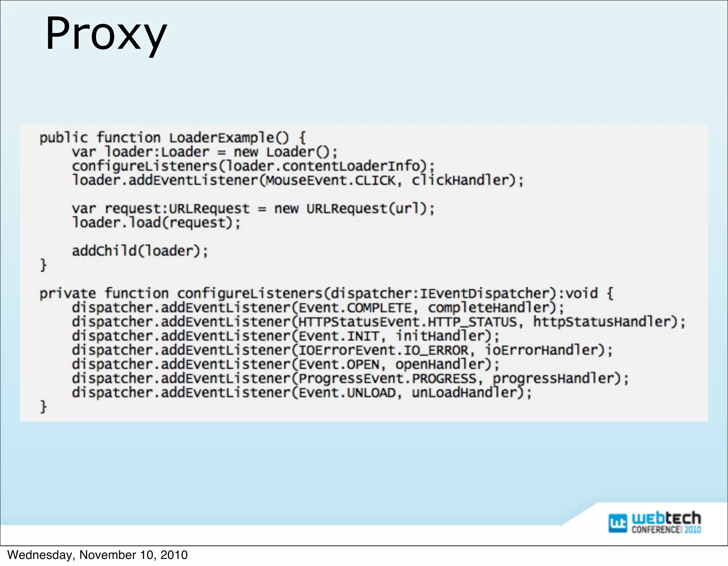Click the 'Wednesday, November 10, 2010' date text
728x566 pixels.
tap(97, 555)
